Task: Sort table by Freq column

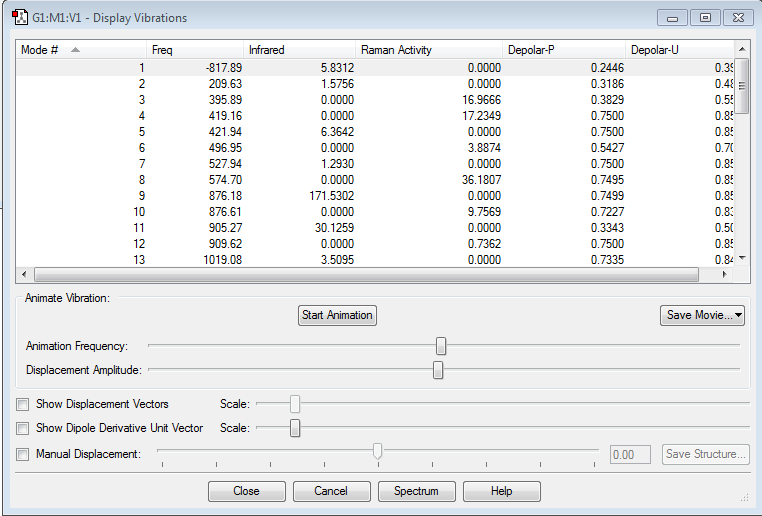Action: (195, 50)
